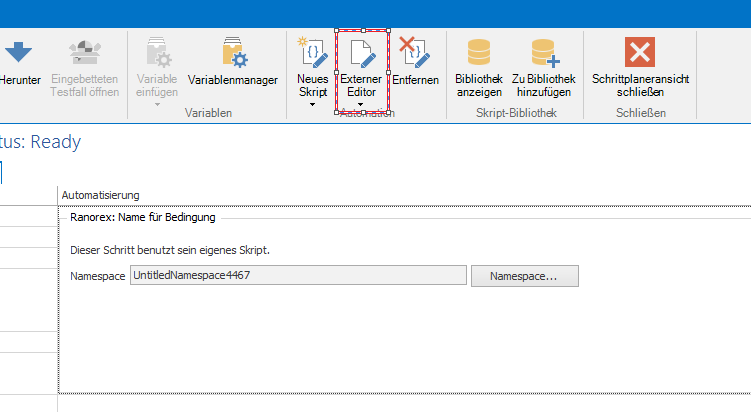Viewport: 751px width, 412px height.
Task: Click the Variable einfügen icon
Action: click(x=158, y=52)
